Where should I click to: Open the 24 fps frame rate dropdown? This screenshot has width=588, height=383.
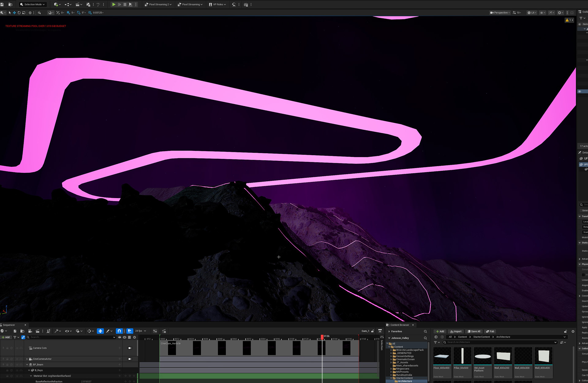tap(141, 331)
